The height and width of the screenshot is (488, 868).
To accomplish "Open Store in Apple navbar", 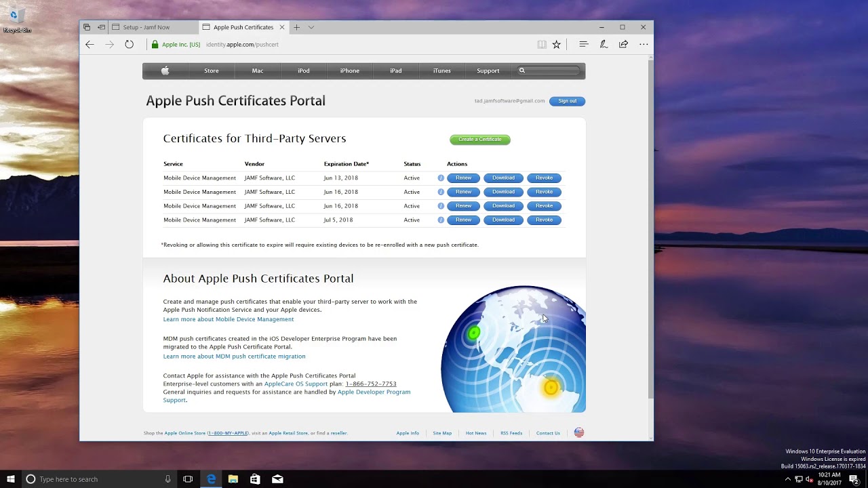I will point(212,70).
